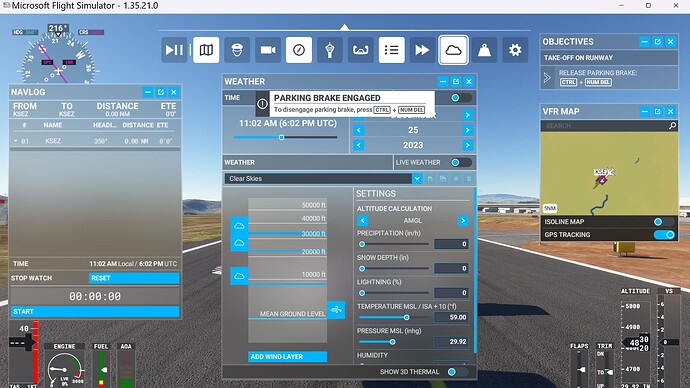The height and width of the screenshot is (388, 690).
Task: Go to the previous day before 25
Action: pyautogui.click(x=359, y=130)
